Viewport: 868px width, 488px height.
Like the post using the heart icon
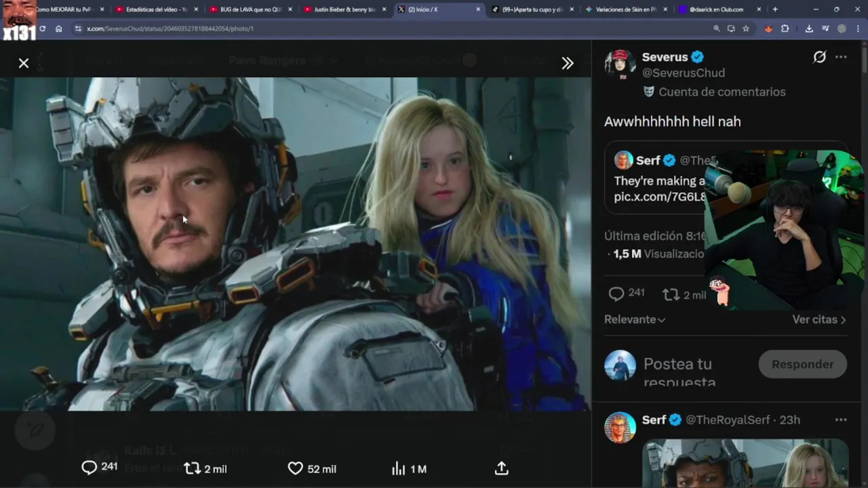[296, 468]
